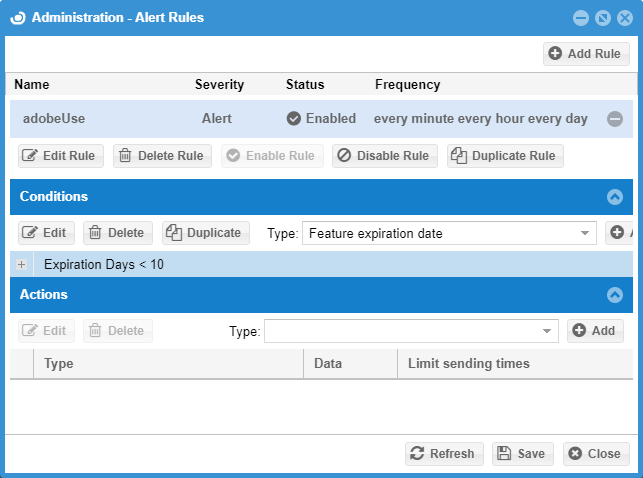Refresh the alert rules list
The image size is (643, 478).
[x=444, y=454]
